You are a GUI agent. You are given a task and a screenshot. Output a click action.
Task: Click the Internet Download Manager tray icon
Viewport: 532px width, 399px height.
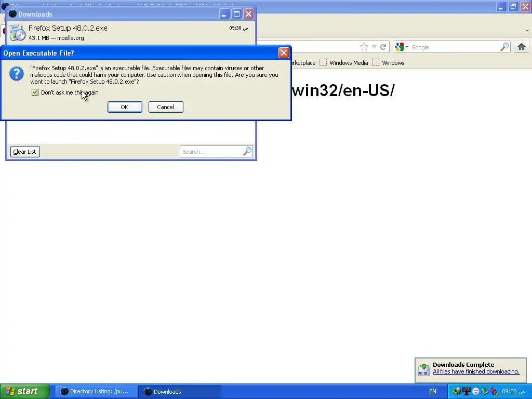coord(457,391)
